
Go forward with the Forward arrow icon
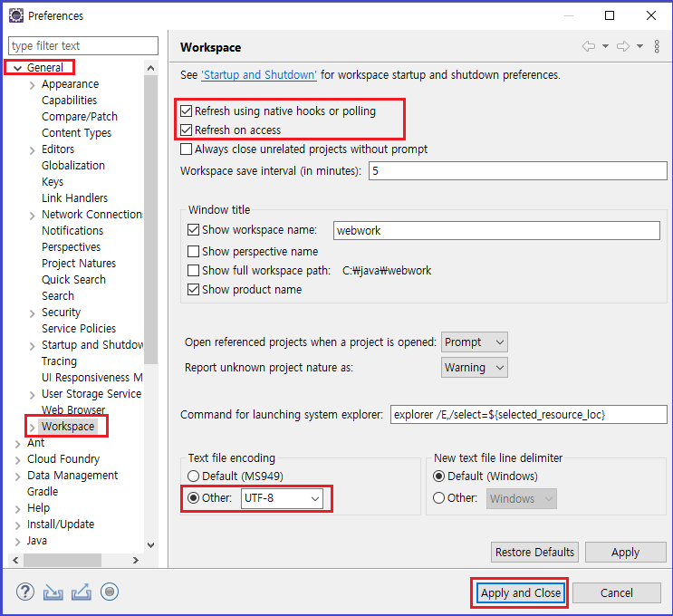623,46
